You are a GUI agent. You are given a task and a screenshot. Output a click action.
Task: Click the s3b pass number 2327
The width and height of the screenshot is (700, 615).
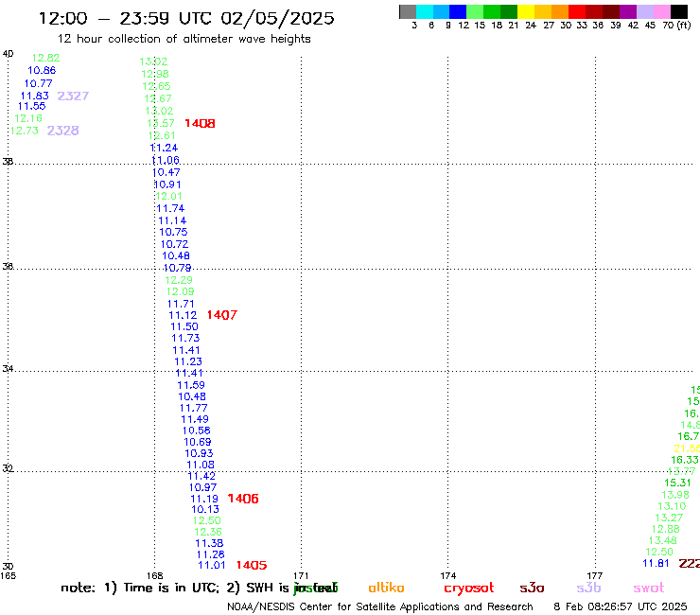tap(73, 96)
